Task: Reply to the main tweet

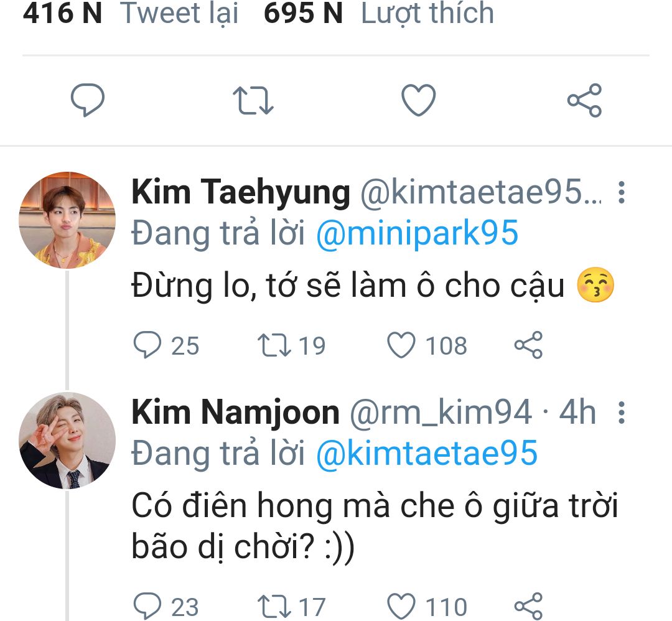Action: coord(87,101)
